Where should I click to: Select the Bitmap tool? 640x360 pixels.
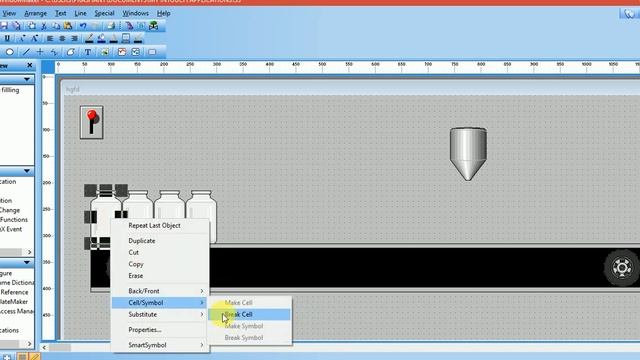click(105, 52)
